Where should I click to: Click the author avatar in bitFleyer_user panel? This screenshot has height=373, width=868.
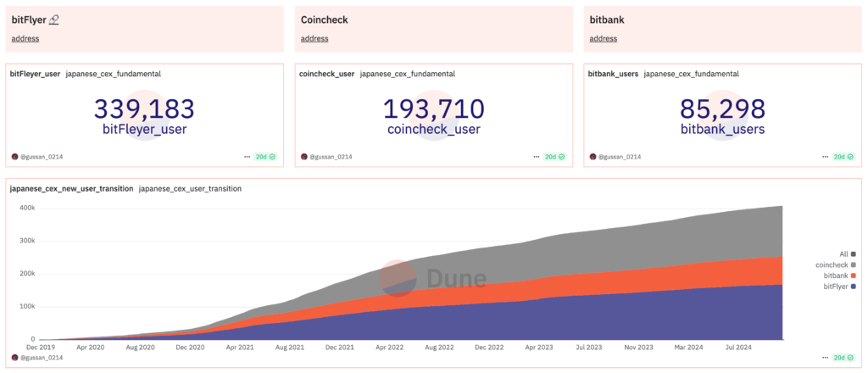pyautogui.click(x=14, y=157)
